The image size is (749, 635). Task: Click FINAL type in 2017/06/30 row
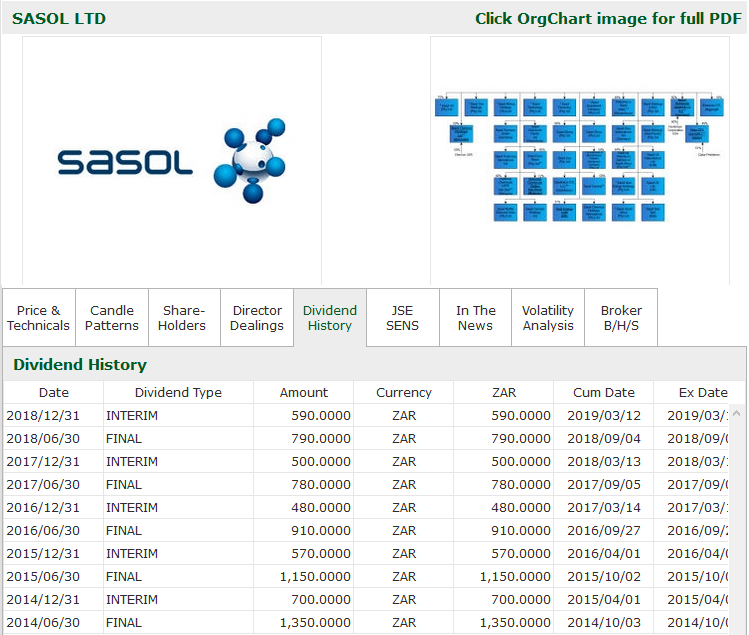178,484
